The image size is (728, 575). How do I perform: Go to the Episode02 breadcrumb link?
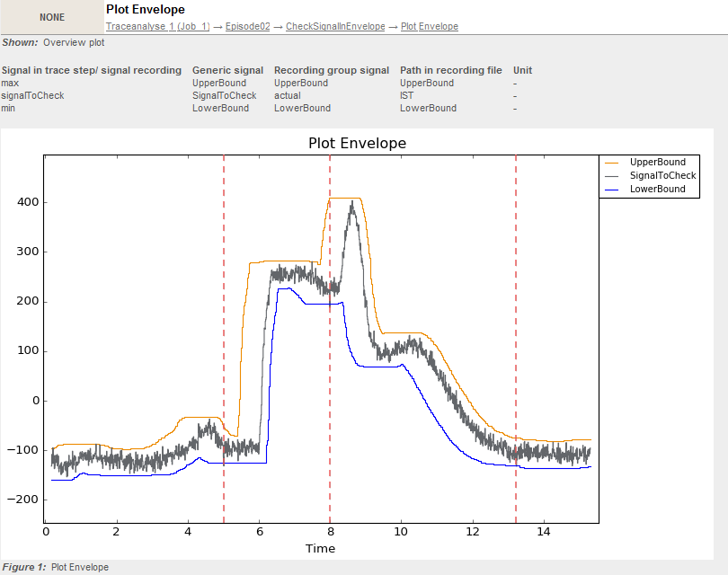tap(247, 26)
